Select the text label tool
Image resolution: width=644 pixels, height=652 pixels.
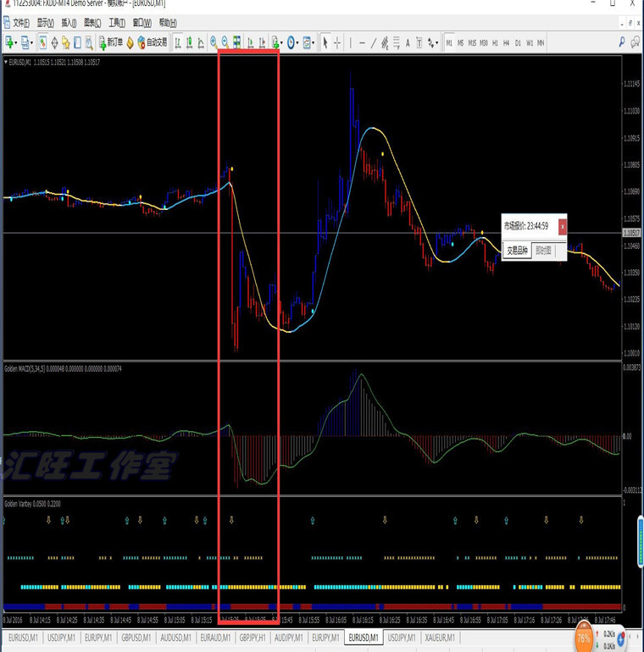[x=419, y=42]
